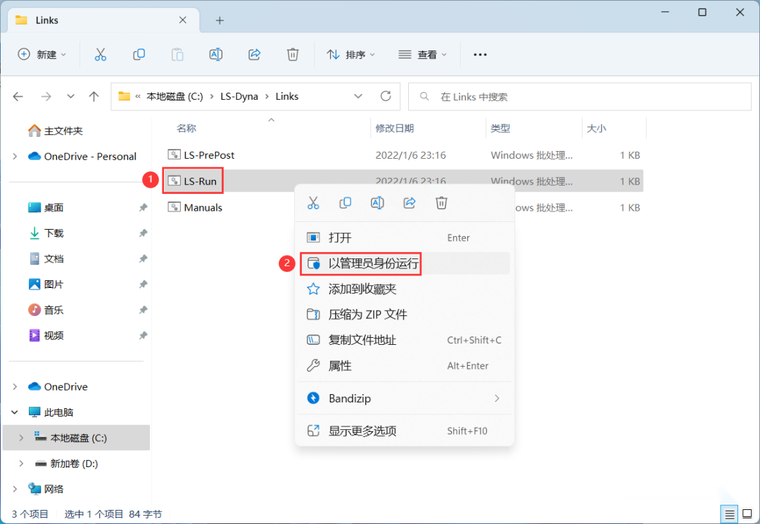Screen dimensions: 760x524
Task: Choose 压缩为 ZIP 文件
Action: point(404,315)
